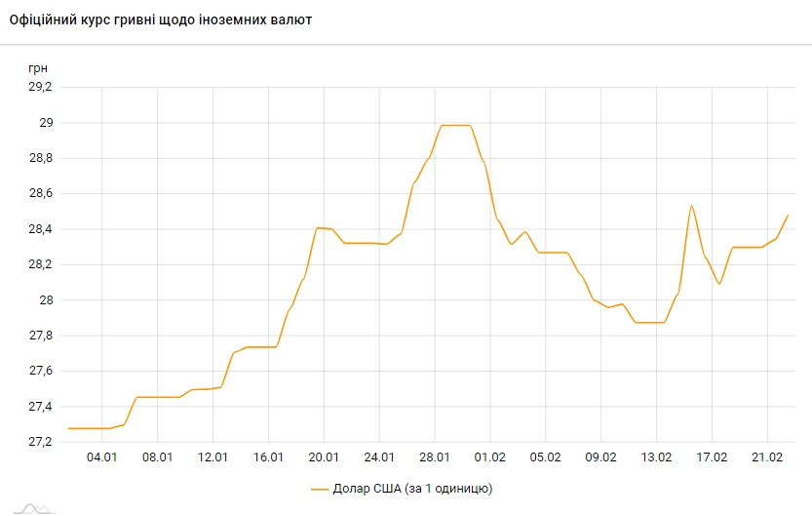Click the first data point at the line's left end
Screen dimensions: 812x516
coord(68,428)
